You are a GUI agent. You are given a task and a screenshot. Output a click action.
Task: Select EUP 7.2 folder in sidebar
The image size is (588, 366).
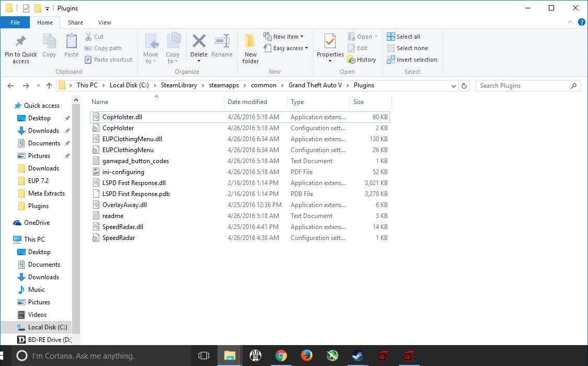(39, 181)
